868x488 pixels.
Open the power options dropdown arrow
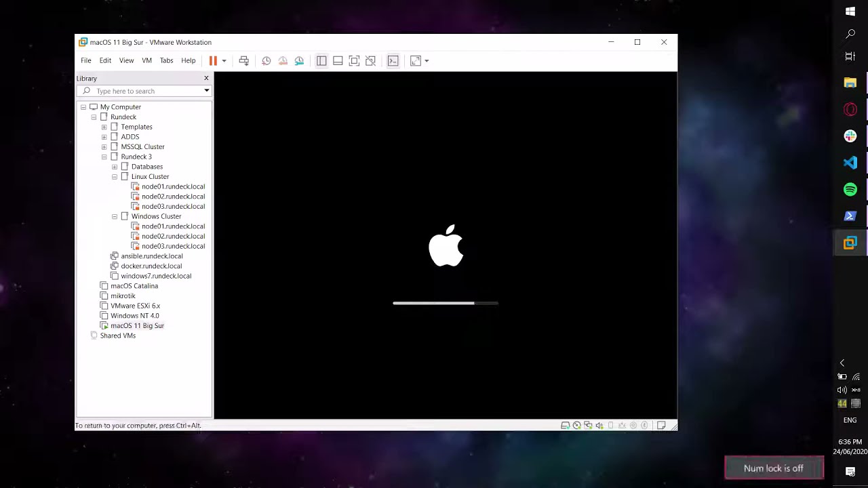tap(224, 61)
